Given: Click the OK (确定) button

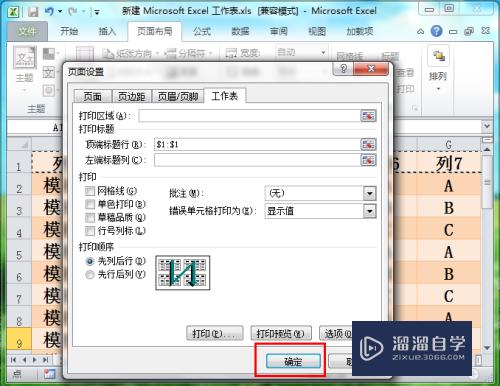Looking at the screenshot, I should pos(293,361).
